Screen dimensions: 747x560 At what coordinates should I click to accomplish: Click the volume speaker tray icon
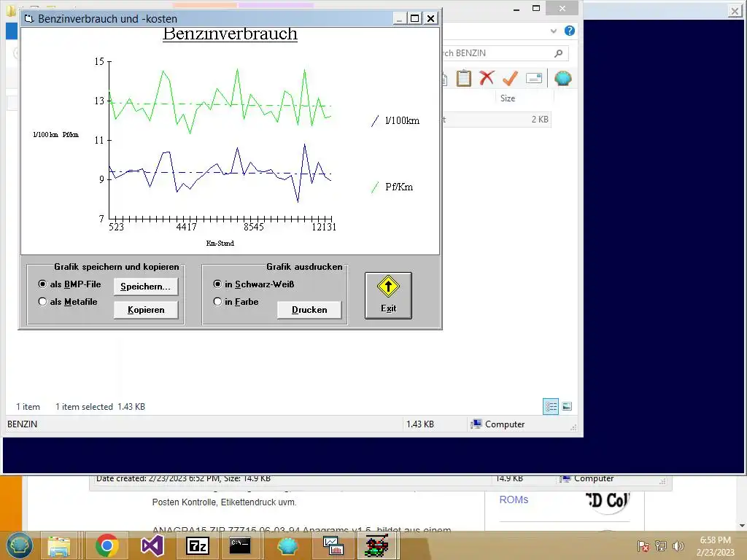tap(678, 545)
